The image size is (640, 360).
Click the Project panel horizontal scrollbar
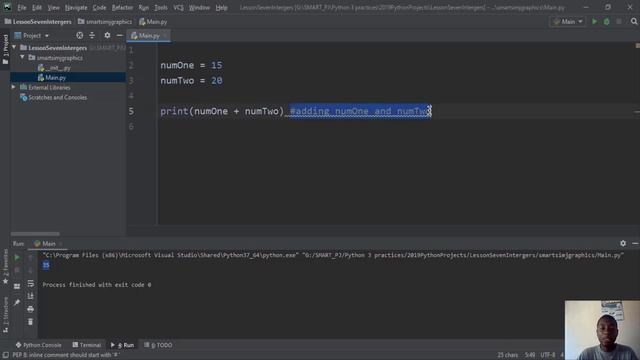click(x=35, y=234)
